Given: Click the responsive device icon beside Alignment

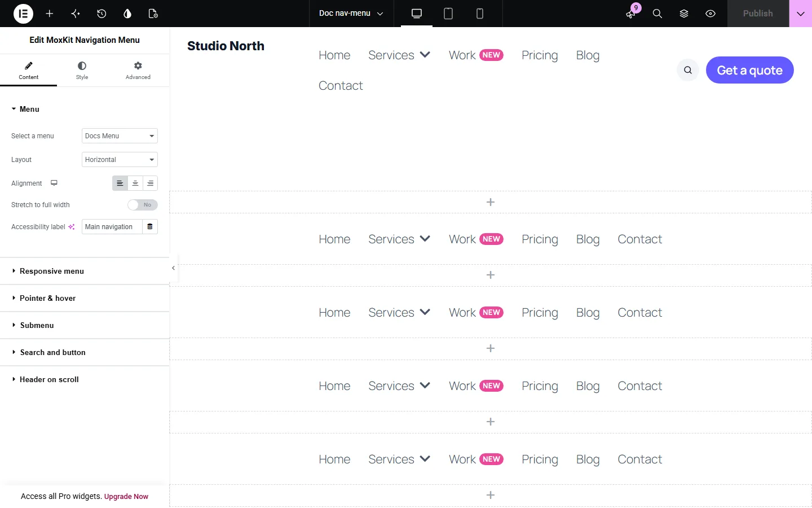Looking at the screenshot, I should pos(54,183).
